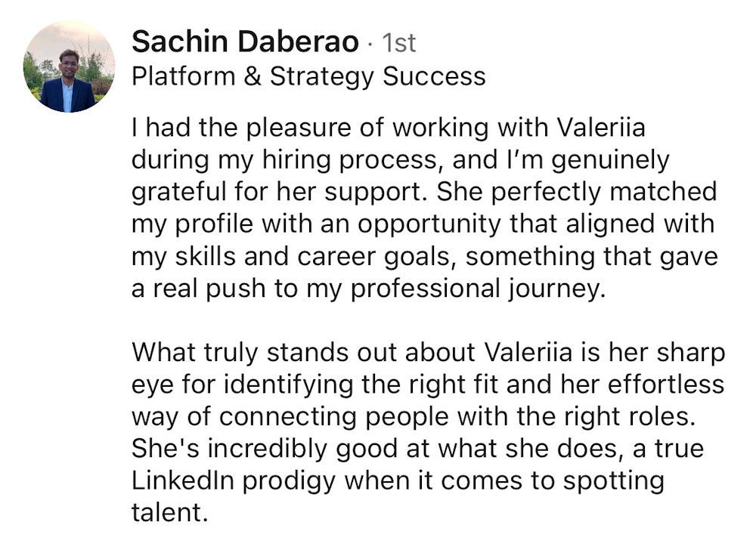756x556 pixels.
Task: Click the name Sachin Daberao
Action: [244, 42]
